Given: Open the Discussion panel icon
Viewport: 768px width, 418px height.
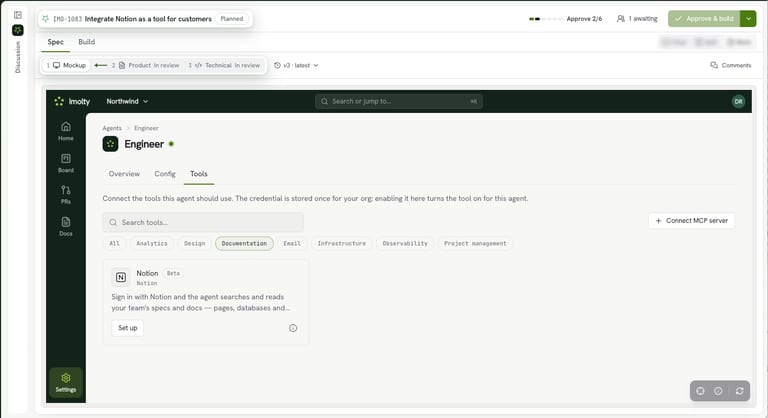Looking at the screenshot, I should pyautogui.click(x=18, y=30).
